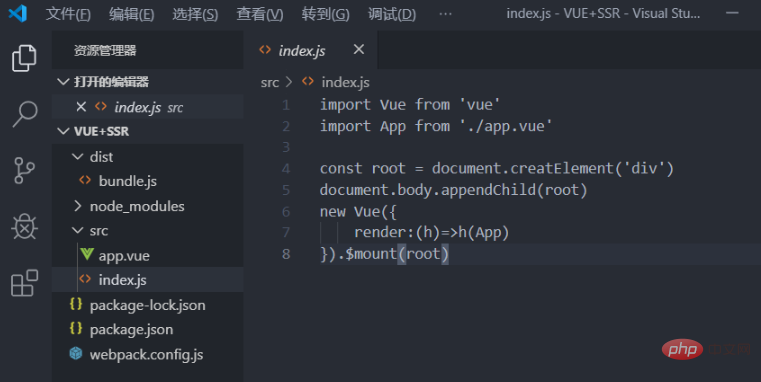Click new Vue({ on line 6
Screen dimensions: 761x382
358,212
